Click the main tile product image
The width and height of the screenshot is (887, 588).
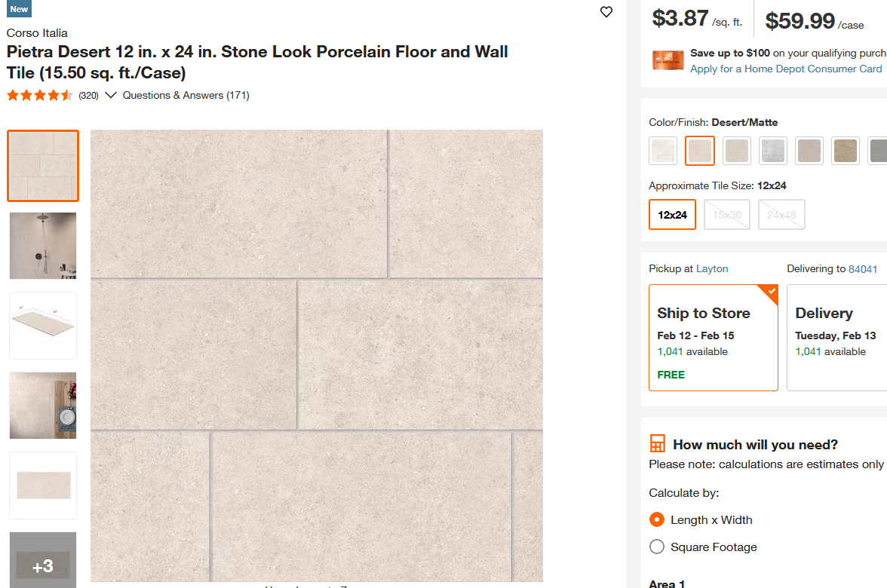(x=317, y=356)
